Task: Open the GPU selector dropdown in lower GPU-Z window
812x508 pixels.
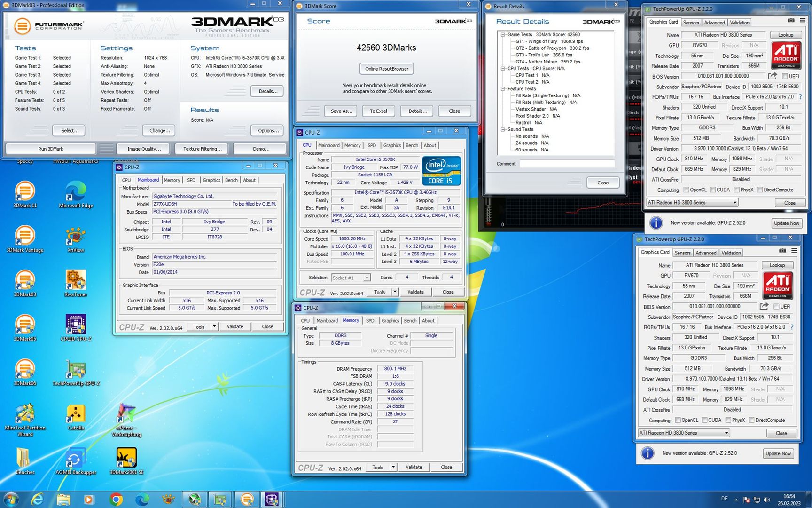Action: click(684, 433)
